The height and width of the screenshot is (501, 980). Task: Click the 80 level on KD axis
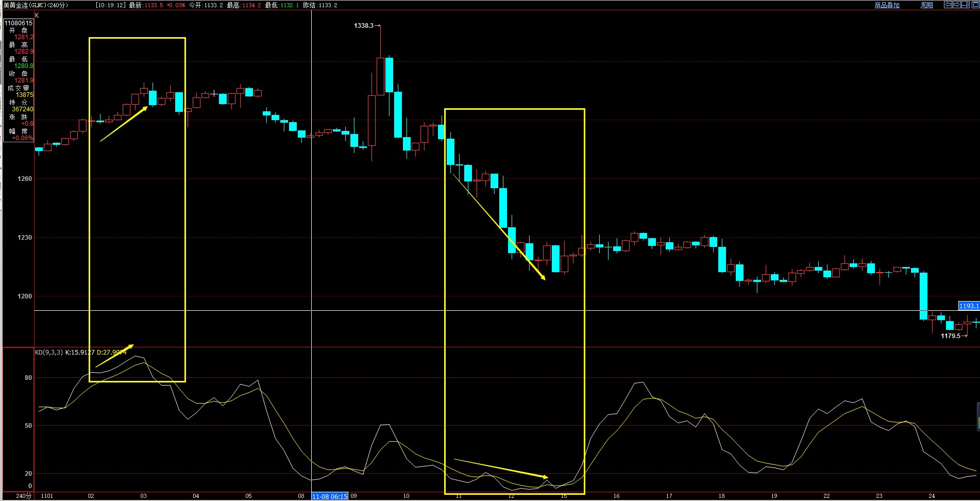28,378
